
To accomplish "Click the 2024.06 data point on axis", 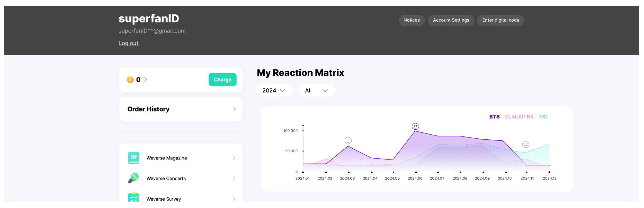I will [x=416, y=172].
